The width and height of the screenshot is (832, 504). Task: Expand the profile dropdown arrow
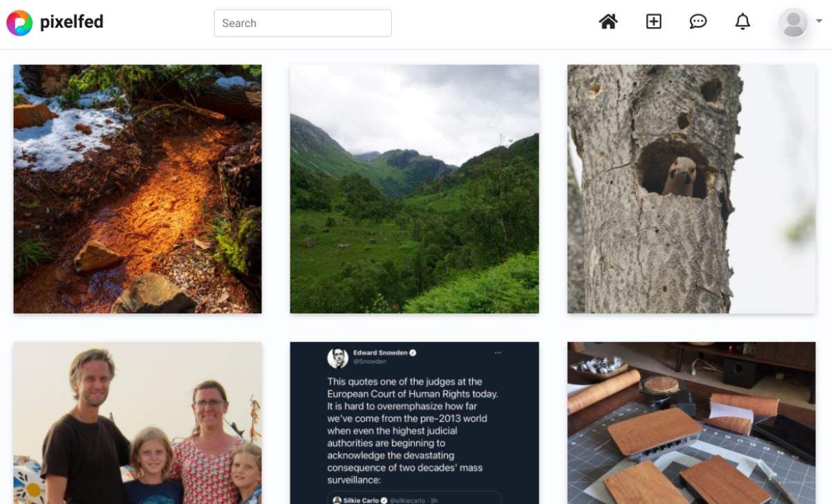coord(819,21)
